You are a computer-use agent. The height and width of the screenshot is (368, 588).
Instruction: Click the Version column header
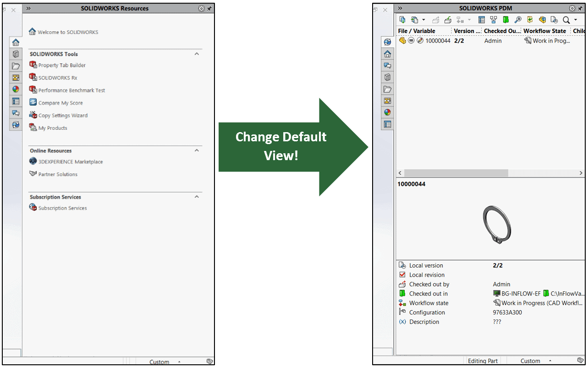(x=467, y=31)
